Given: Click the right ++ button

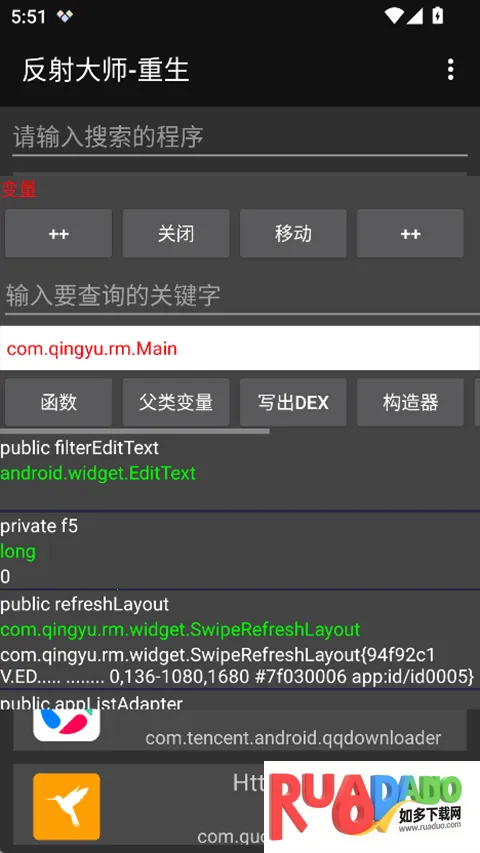Looking at the screenshot, I should click(x=410, y=233).
